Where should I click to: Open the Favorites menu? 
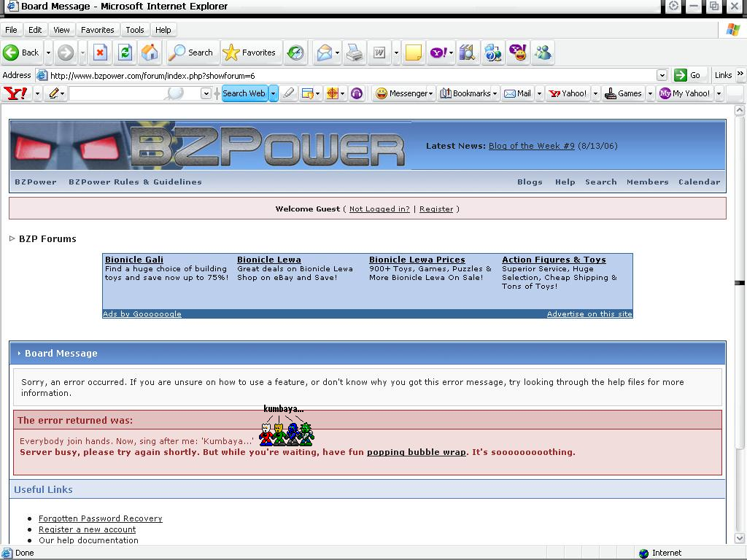[x=97, y=29]
